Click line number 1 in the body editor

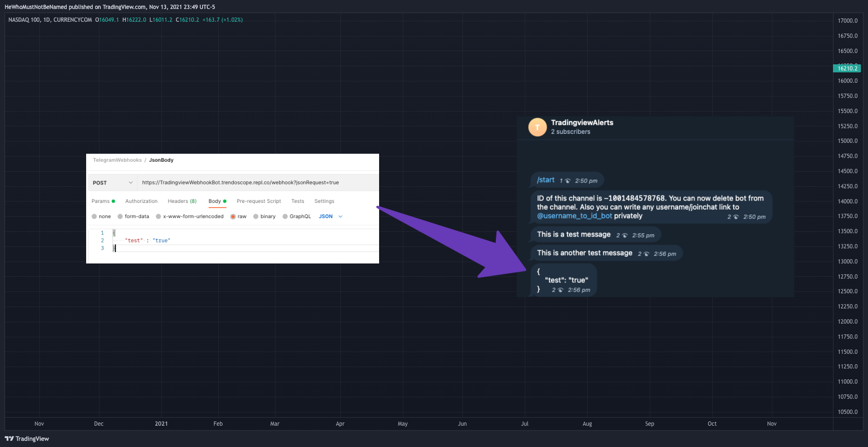click(x=102, y=233)
